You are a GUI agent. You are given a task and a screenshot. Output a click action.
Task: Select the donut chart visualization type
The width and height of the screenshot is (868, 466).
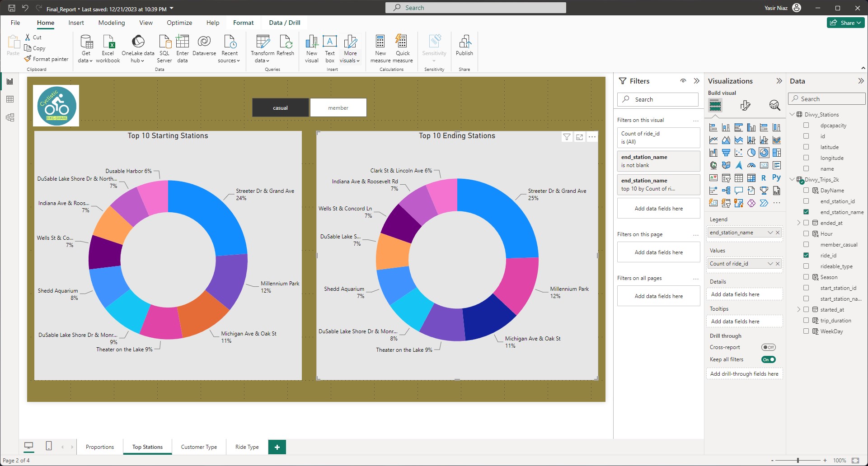(764, 153)
